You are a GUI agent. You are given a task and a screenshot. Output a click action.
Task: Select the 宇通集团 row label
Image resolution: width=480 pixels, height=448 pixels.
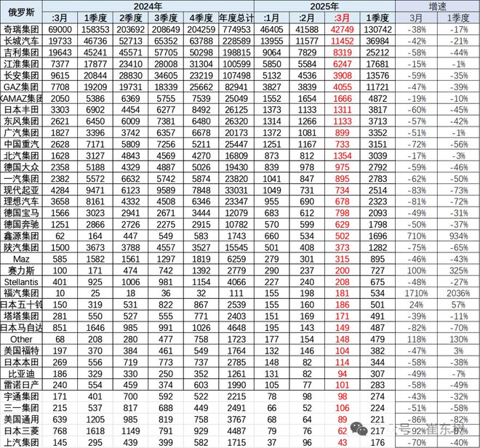point(21,396)
